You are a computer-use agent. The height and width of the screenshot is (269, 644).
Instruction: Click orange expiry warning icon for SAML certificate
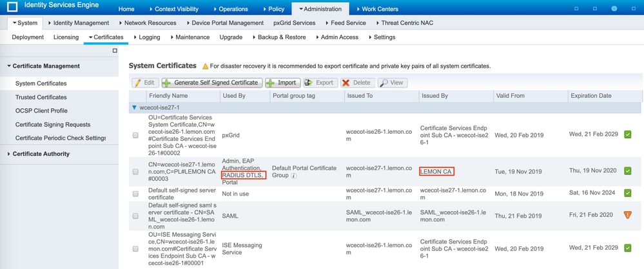[x=628, y=215]
